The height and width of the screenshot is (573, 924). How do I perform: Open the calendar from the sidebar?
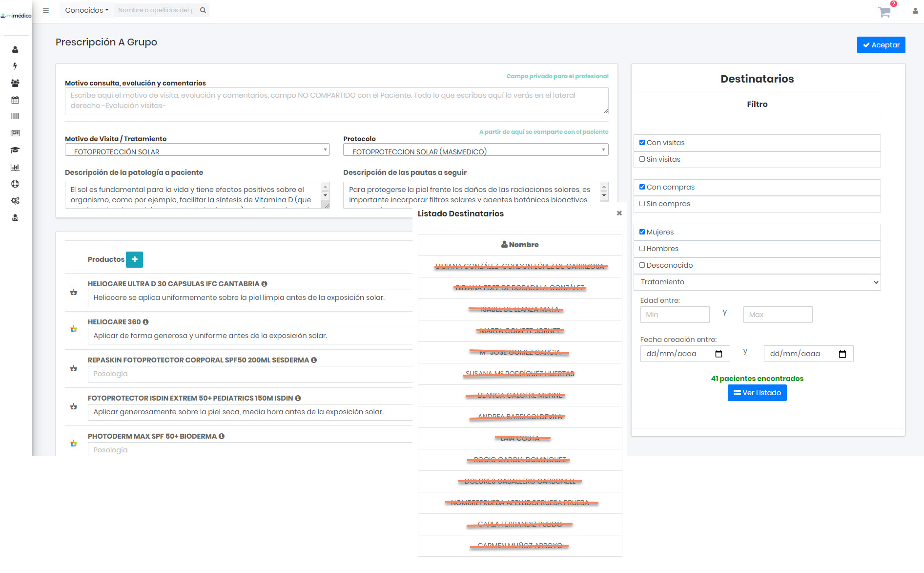coord(15,100)
